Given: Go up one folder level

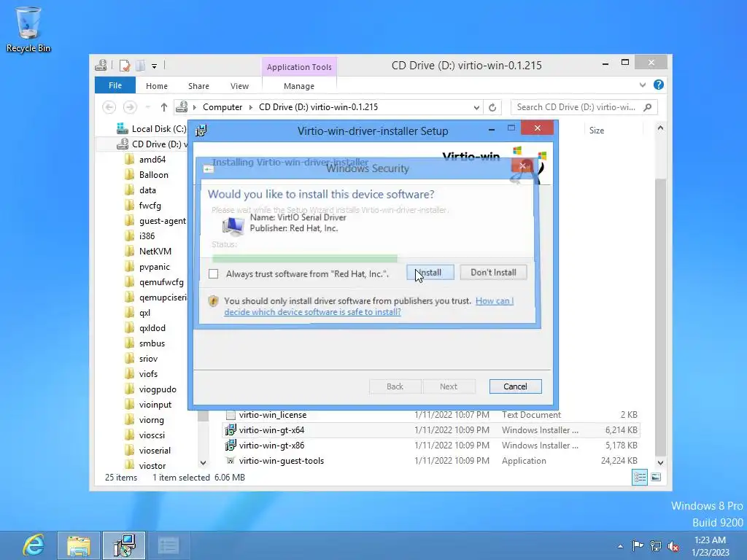Looking at the screenshot, I should coord(164,107).
